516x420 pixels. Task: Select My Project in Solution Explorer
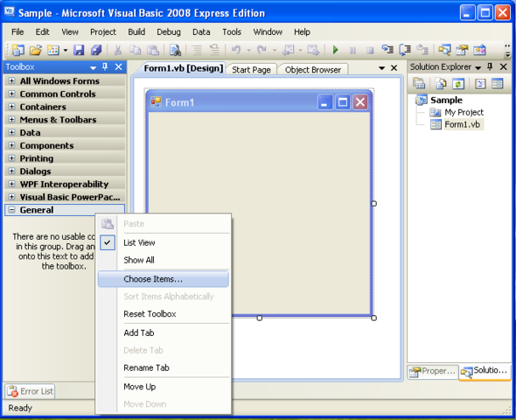click(464, 112)
